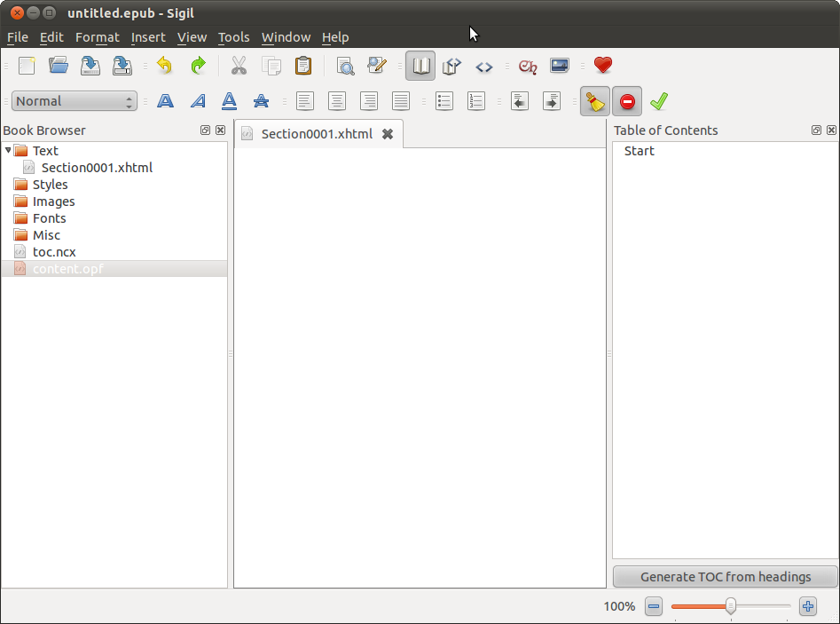Screen dimensions: 840x624
Task: Click the Open folder toolbar icon
Action: 59,66
